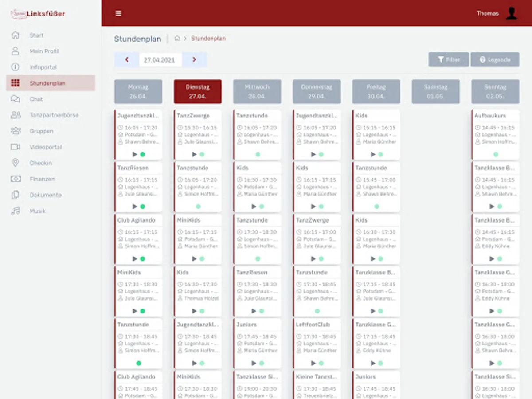This screenshot has height=399, width=532.
Task: Open the Legende button
Action: coord(495,60)
